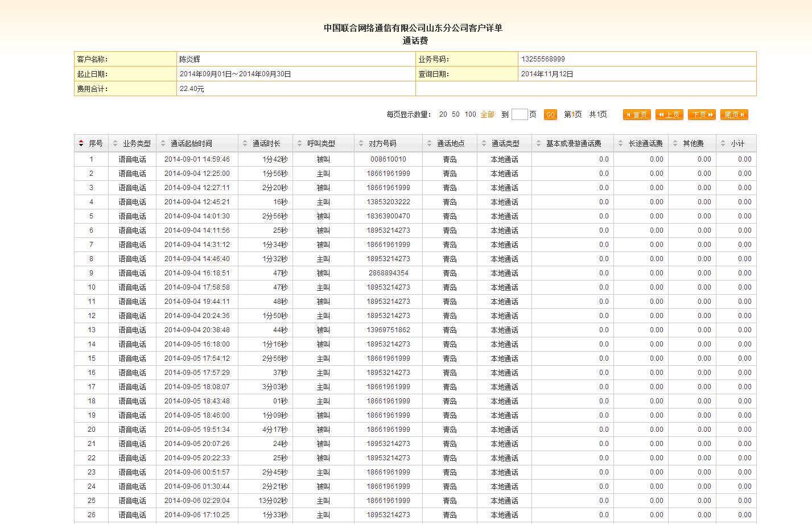Select 全部 to show all records
This screenshot has height=524, width=812.
coord(487,114)
